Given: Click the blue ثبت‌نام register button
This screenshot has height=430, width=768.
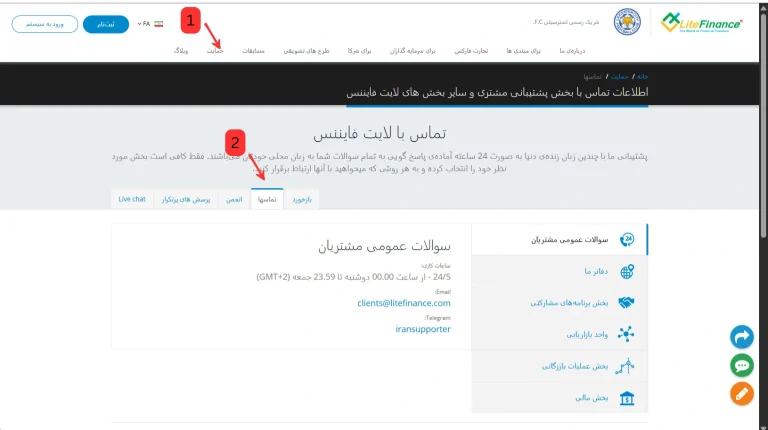Looking at the screenshot, I should point(106,24).
